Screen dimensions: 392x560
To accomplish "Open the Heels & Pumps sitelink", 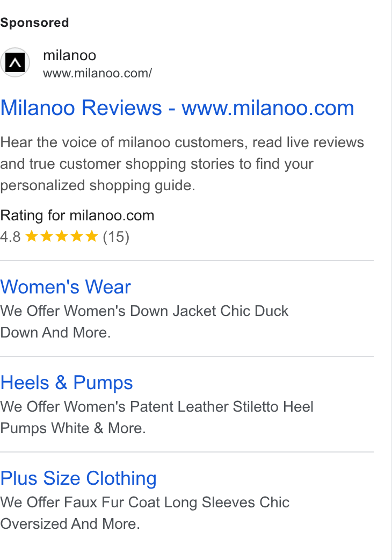I will tap(67, 383).
